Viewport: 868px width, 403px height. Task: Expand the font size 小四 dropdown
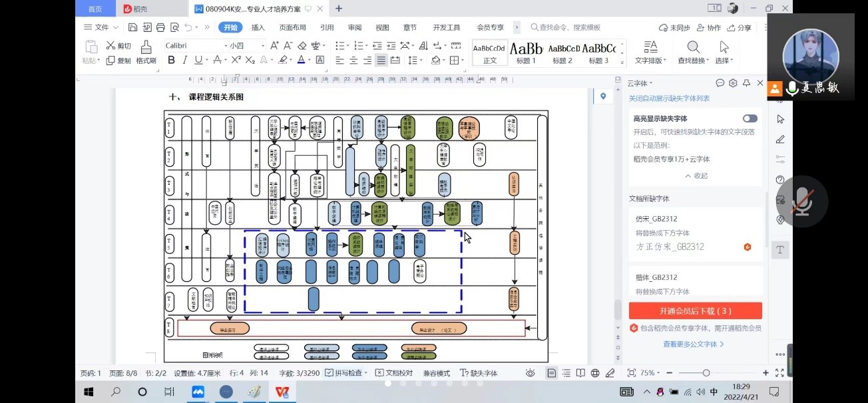tap(263, 45)
